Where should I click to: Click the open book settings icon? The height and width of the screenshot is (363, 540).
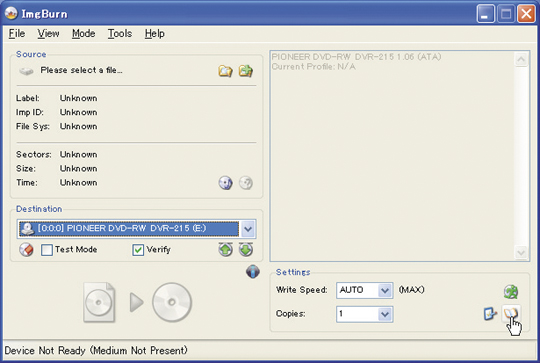click(x=511, y=314)
